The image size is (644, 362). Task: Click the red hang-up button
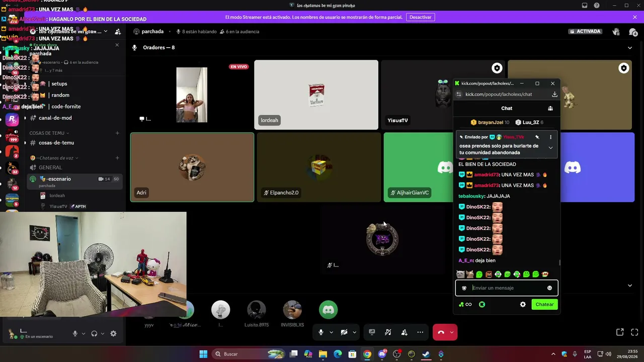(x=441, y=332)
